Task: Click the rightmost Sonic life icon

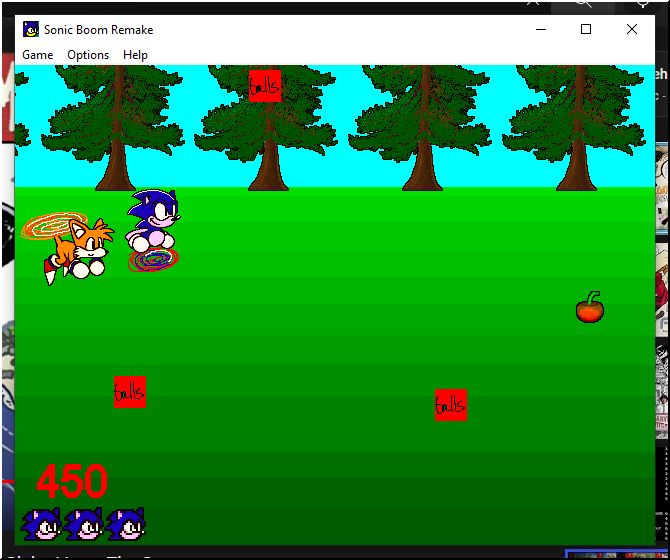Action: (x=126, y=524)
